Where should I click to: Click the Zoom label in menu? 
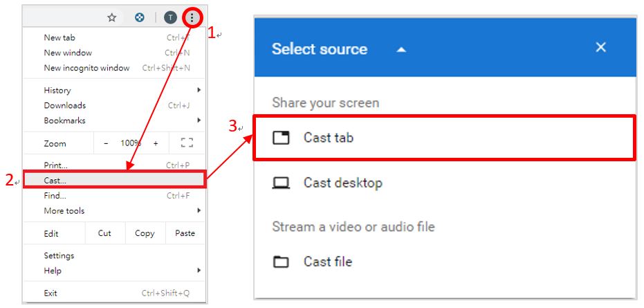tap(55, 143)
